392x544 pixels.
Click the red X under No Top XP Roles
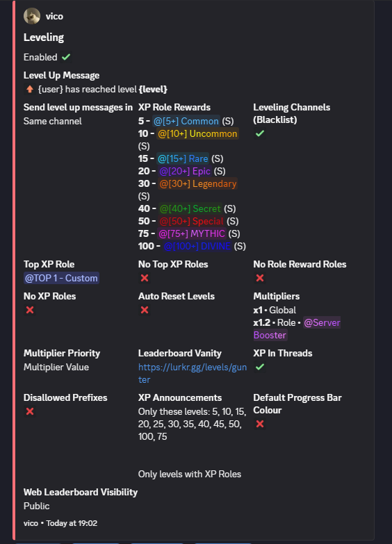click(145, 278)
